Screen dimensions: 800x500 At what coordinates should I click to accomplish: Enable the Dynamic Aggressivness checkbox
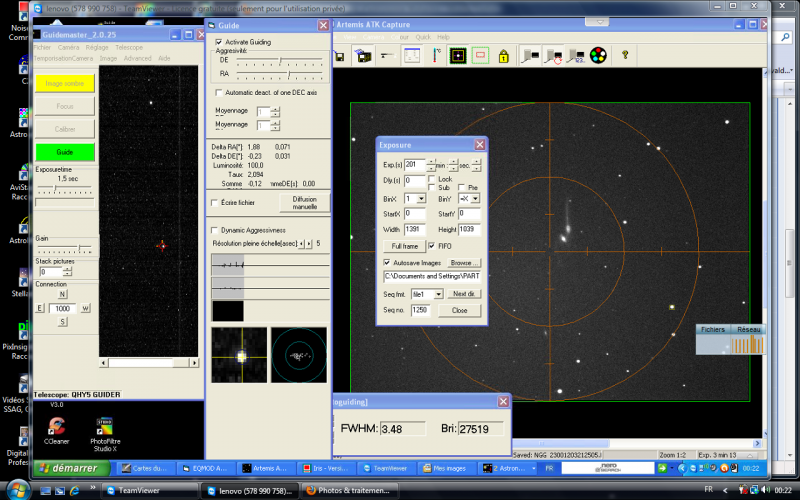click(215, 230)
